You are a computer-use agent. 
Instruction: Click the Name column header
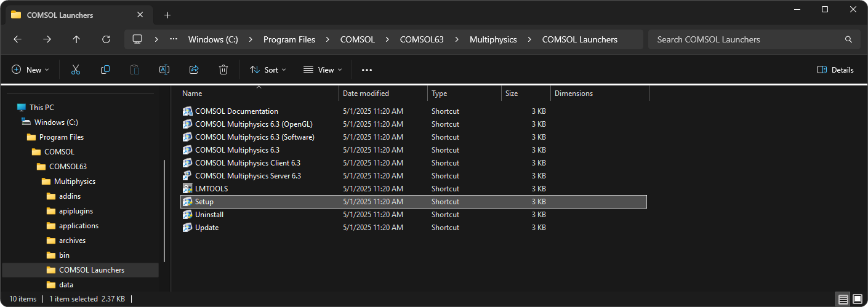coord(259,94)
